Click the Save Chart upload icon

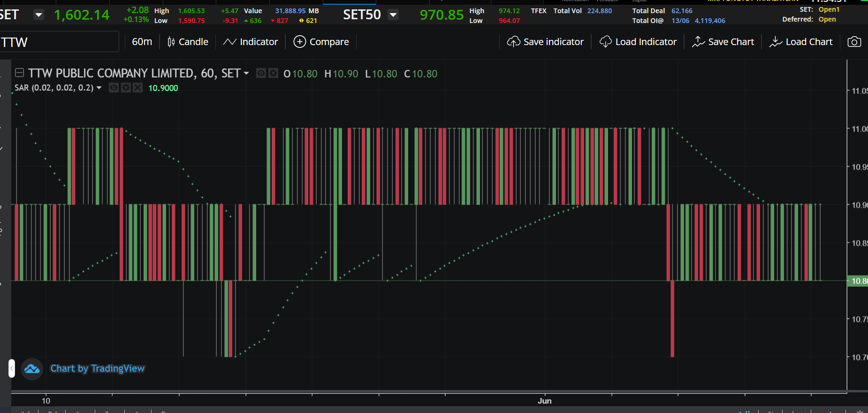click(698, 42)
